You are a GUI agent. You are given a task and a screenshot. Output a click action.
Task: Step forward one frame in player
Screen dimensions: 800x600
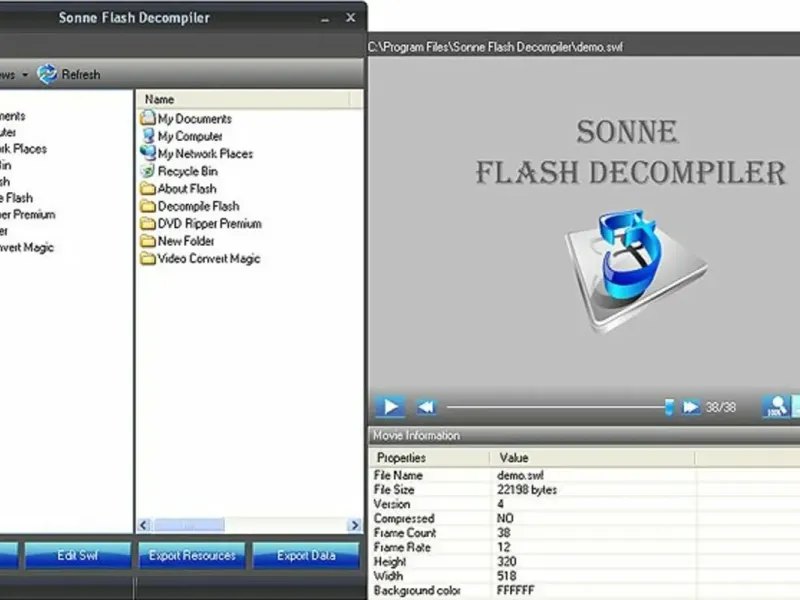[x=690, y=407]
